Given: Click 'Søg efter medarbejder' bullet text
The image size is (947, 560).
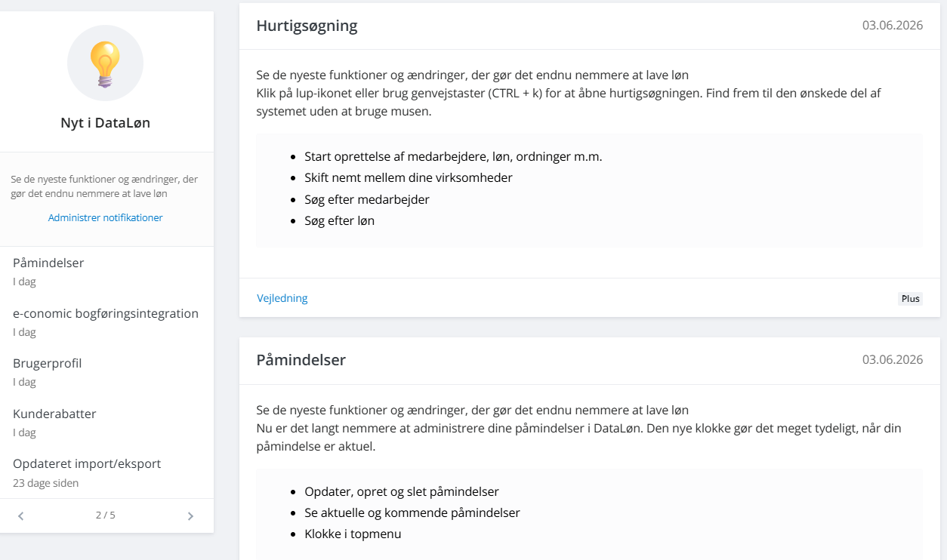Looking at the screenshot, I should pos(367,199).
